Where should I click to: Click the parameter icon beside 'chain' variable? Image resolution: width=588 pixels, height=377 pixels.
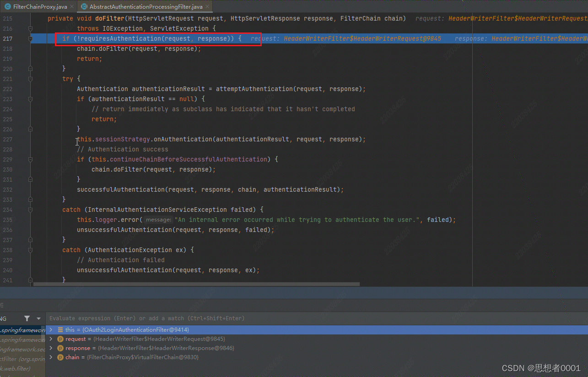[x=60, y=357]
